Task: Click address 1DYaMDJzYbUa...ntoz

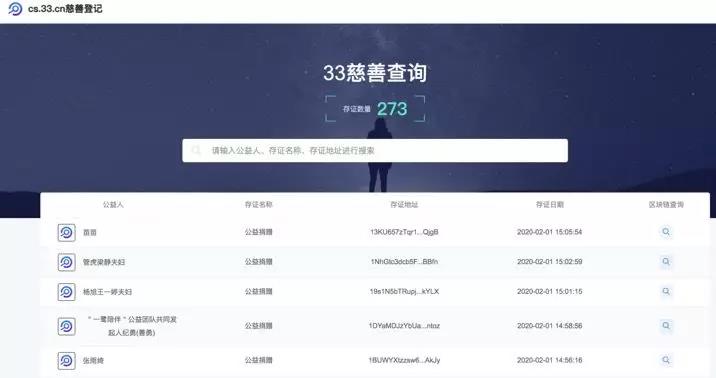Action: pos(404,326)
